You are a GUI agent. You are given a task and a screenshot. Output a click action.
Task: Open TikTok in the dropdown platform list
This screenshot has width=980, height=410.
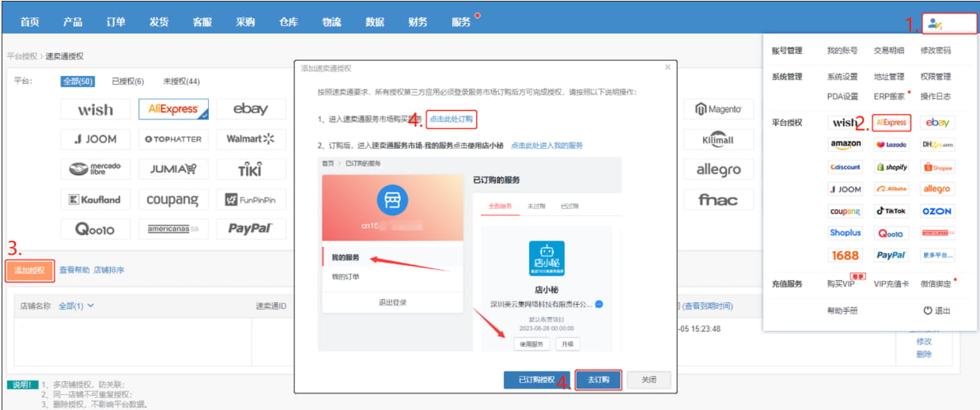click(891, 211)
